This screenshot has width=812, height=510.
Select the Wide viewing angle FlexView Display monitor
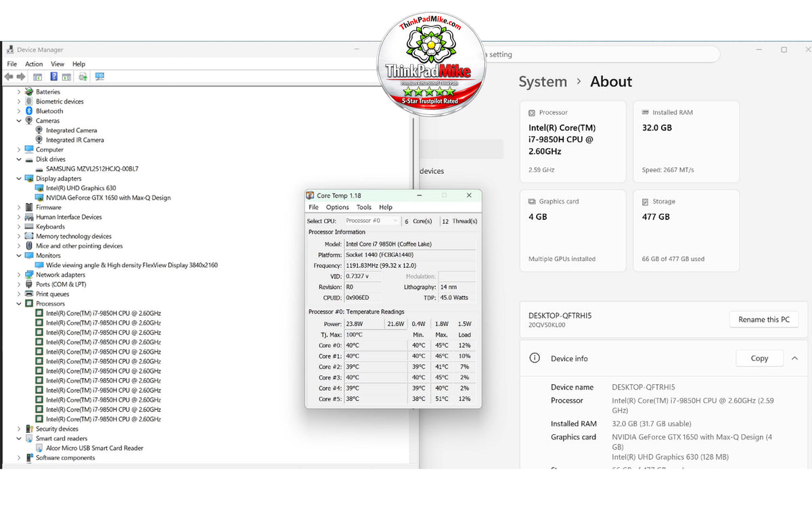click(x=132, y=265)
